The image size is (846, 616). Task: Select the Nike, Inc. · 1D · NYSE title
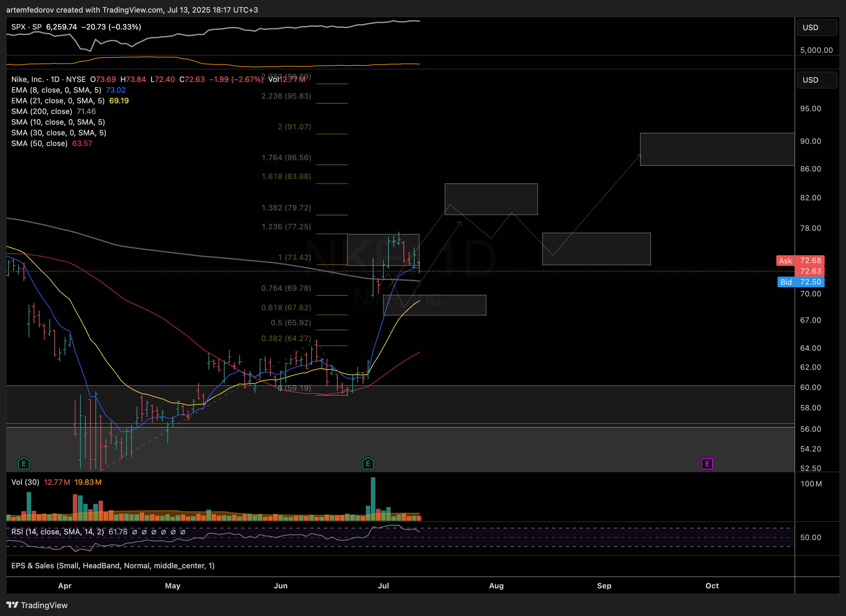48,79
